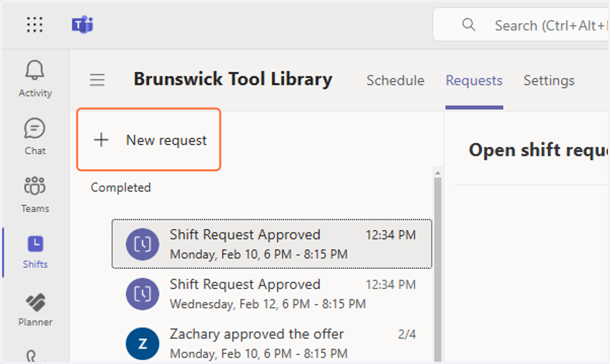
Task: Click the clock icon of Wednesday shift request
Action: coord(142,294)
